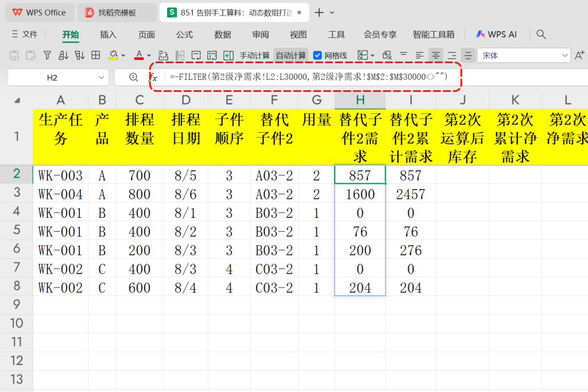Switch to 手动计算 manual calculation
Image resolution: width=588 pixels, height=392 pixels.
pos(254,56)
